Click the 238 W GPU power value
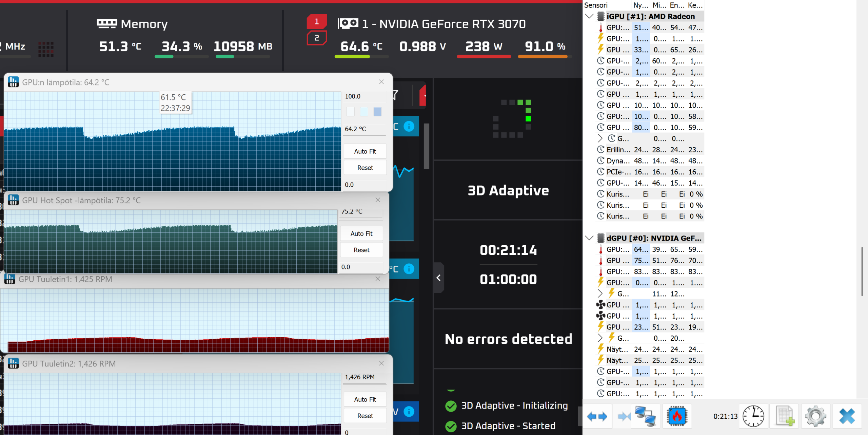The width and height of the screenshot is (868, 435). 484,46
